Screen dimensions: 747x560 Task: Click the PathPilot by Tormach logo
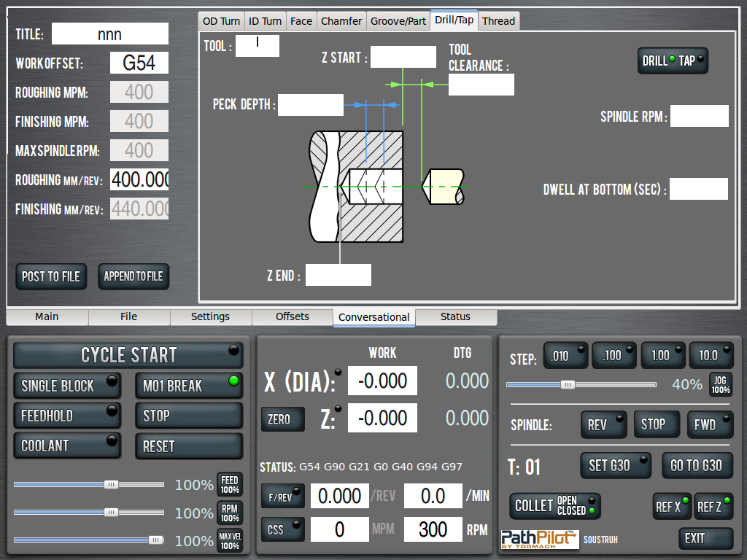(539, 540)
